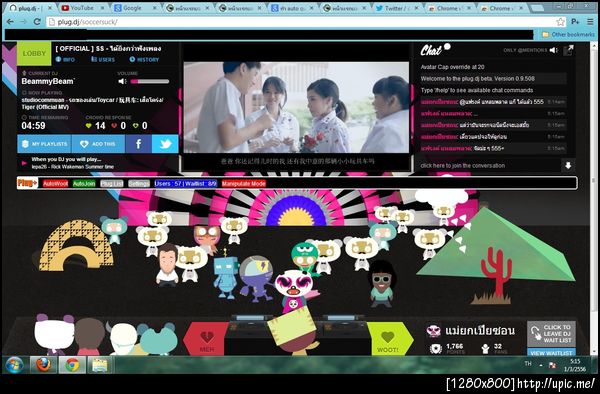Screen dimensions: 600x394
Task: Mute chat notification sound icon
Action: [554, 50]
